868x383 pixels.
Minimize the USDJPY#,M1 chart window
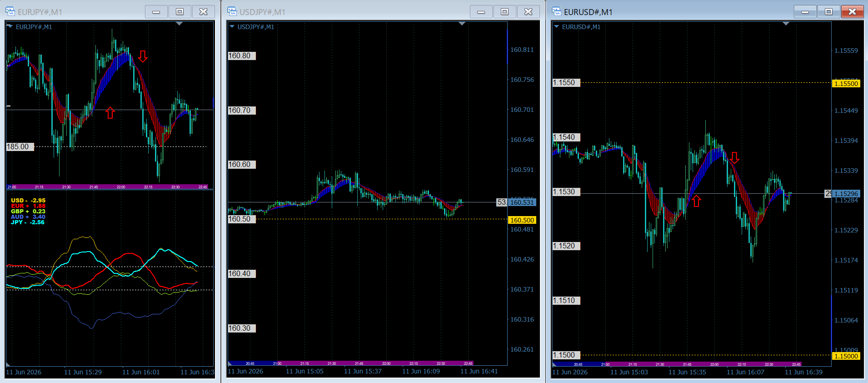[481, 12]
